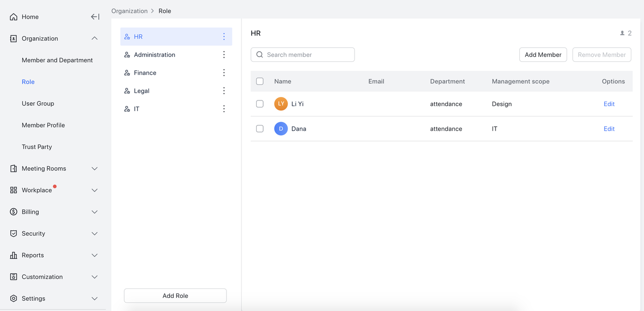Viewport: 644px width, 311px height.
Task: Click the Add Member button
Action: coord(543,55)
